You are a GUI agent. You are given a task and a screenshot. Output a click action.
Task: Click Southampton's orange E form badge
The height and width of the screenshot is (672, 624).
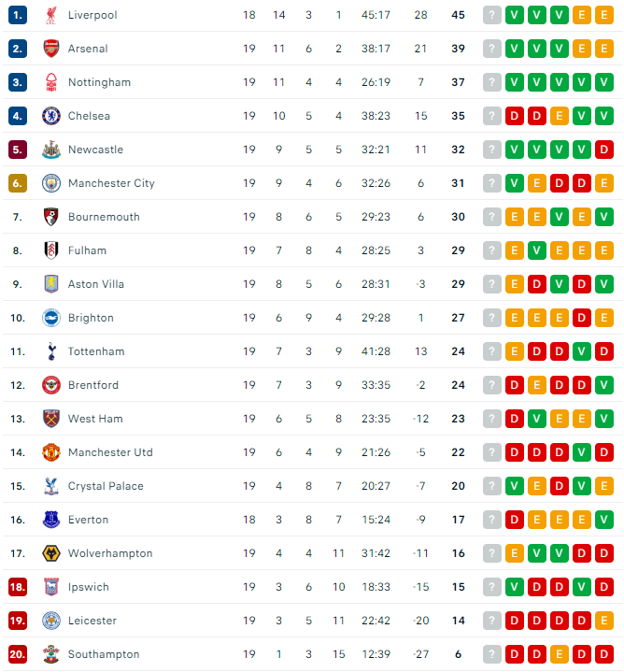point(560,654)
